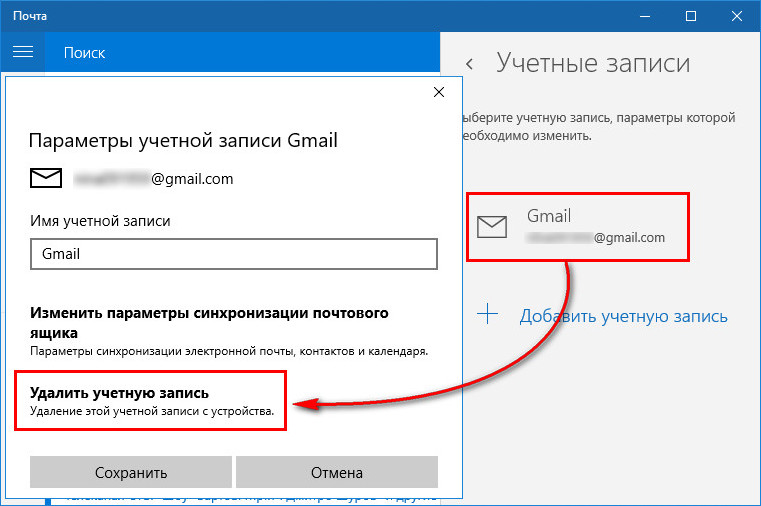Screen dimensions: 761x506
Task: Click the Учетные записи heading
Action: click(593, 64)
